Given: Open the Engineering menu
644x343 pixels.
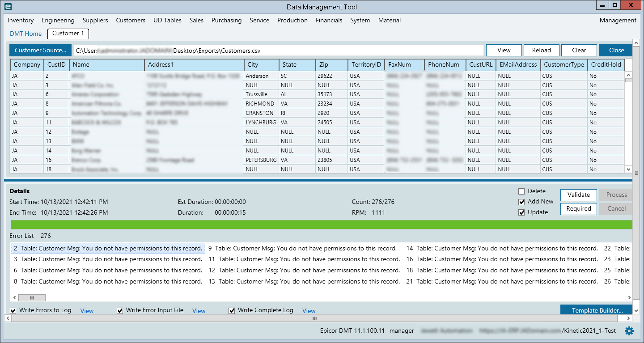Looking at the screenshot, I should click(x=58, y=20).
